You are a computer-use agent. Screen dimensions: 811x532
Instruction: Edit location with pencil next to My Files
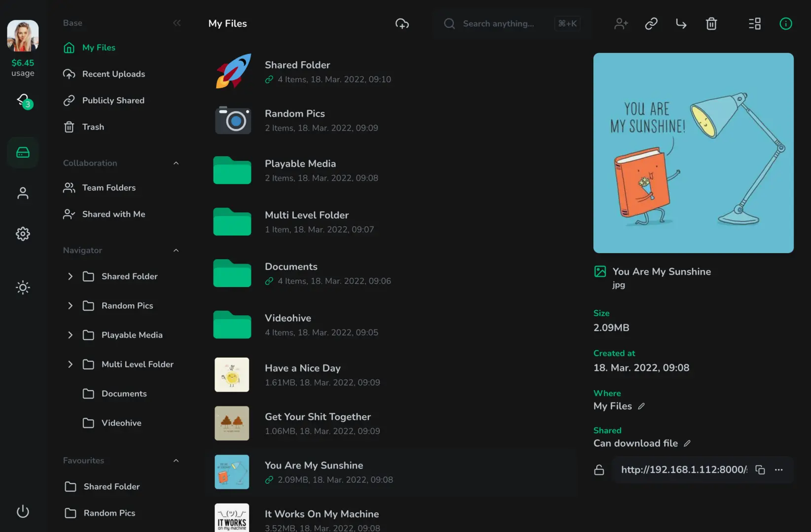pyautogui.click(x=641, y=406)
